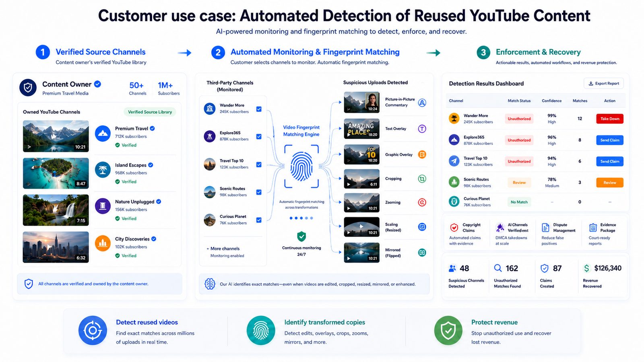Viewport: 644px width, 362px height.
Task: Open the City Discoveries channel avatar
Action: (x=103, y=243)
